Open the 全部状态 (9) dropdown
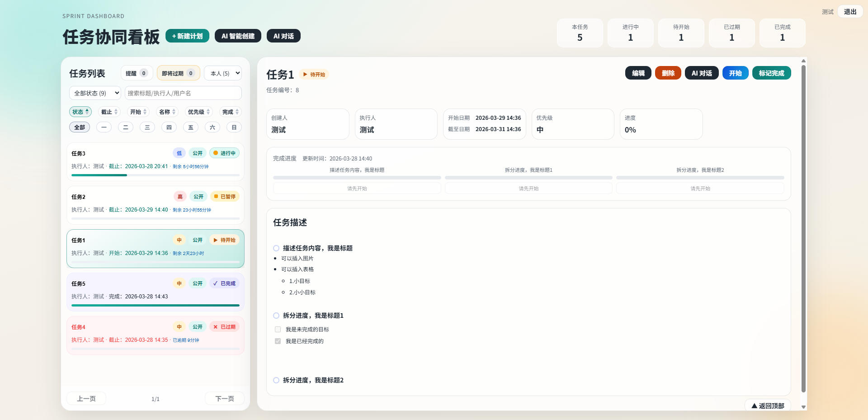Viewport: 868px width, 420px height. coord(95,93)
